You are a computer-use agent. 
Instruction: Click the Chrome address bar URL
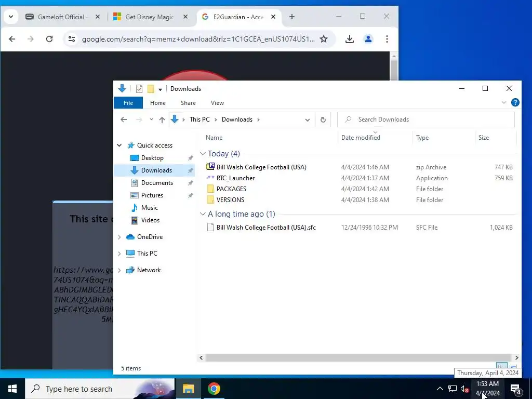(198, 39)
